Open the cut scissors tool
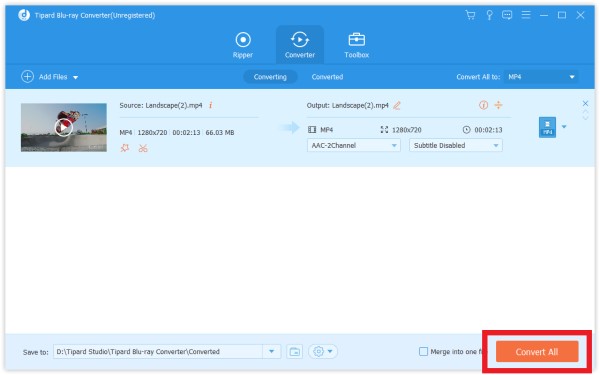Screen dimensions: 600x375 [143, 148]
